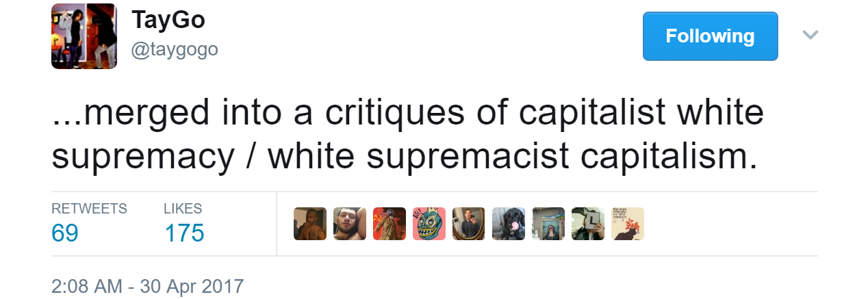Open the avatar of man lying with raised arm

pyautogui.click(x=349, y=224)
